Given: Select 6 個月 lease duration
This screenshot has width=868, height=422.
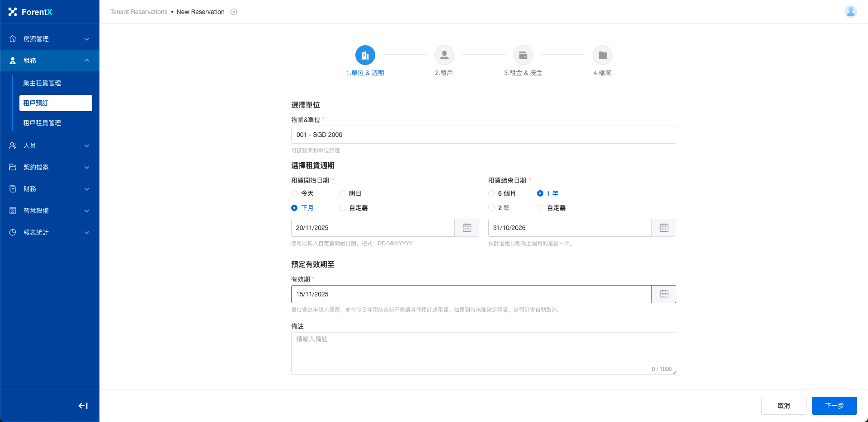Looking at the screenshot, I should pyautogui.click(x=491, y=193).
